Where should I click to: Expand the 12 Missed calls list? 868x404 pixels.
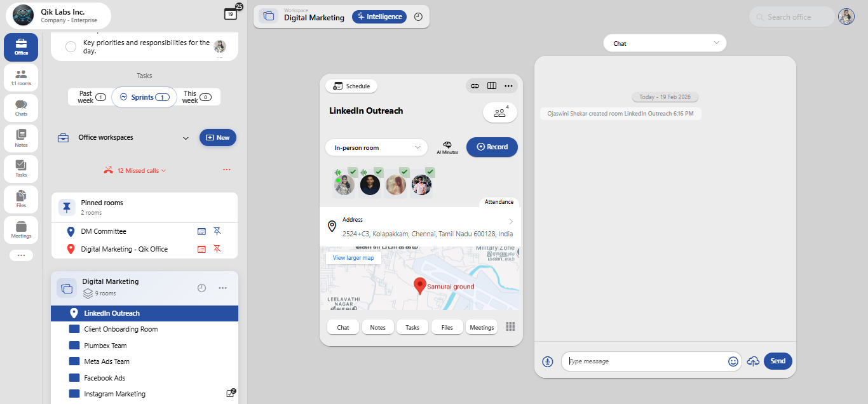136,170
